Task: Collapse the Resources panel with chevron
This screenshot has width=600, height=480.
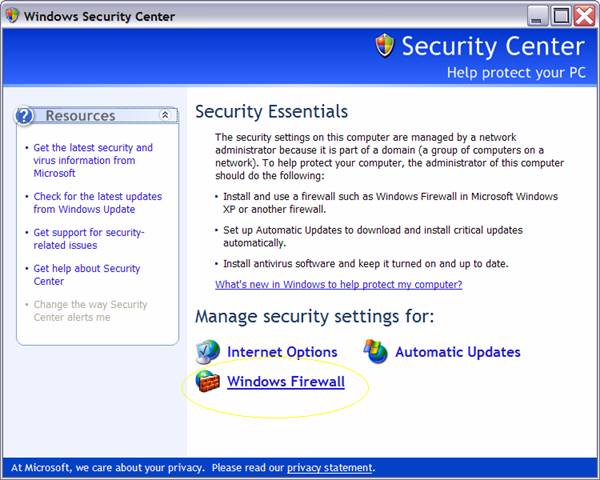Action: [x=165, y=115]
